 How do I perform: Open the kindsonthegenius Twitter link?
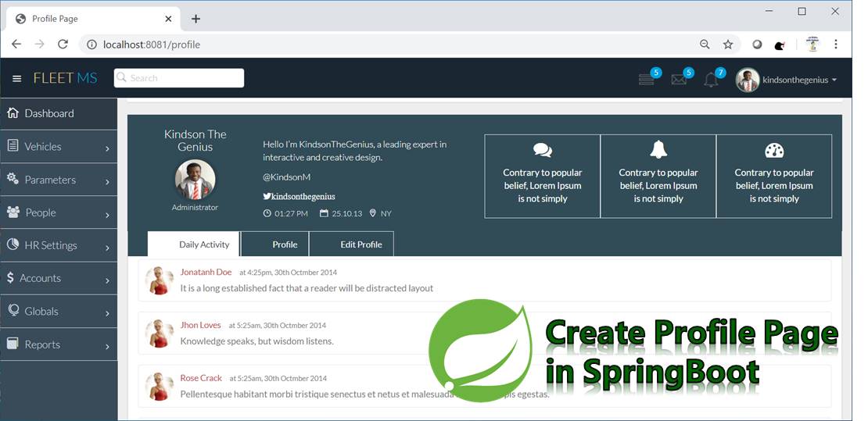[299, 196]
